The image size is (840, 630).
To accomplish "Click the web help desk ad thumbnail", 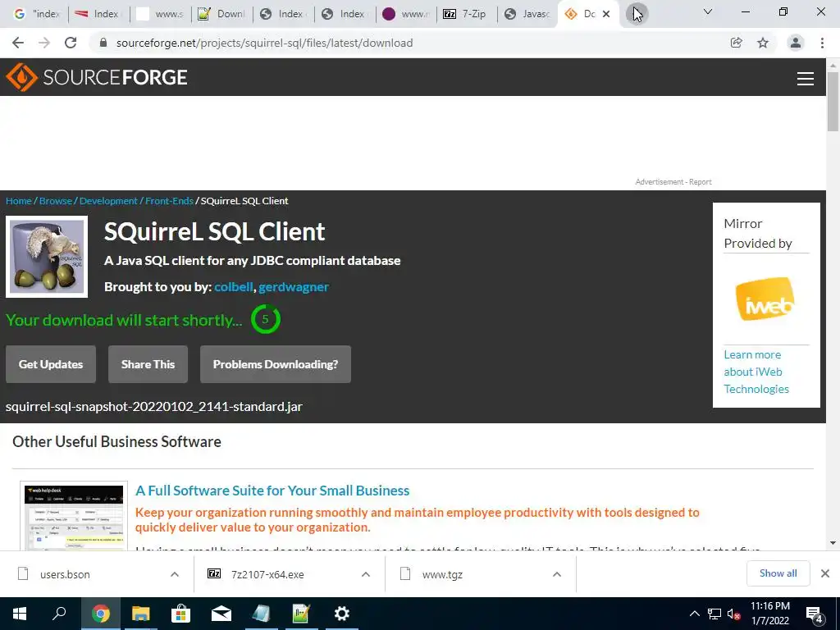I will click(74, 517).
